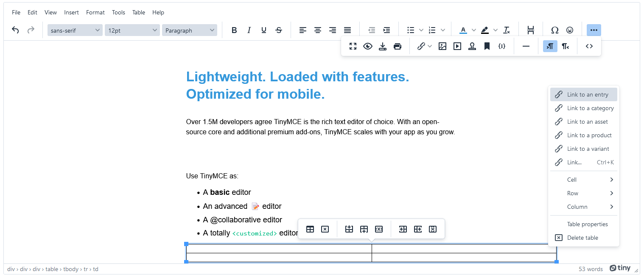This screenshot has width=644, height=277.
Task: Select Delete table in the context menu
Action: 583,238
